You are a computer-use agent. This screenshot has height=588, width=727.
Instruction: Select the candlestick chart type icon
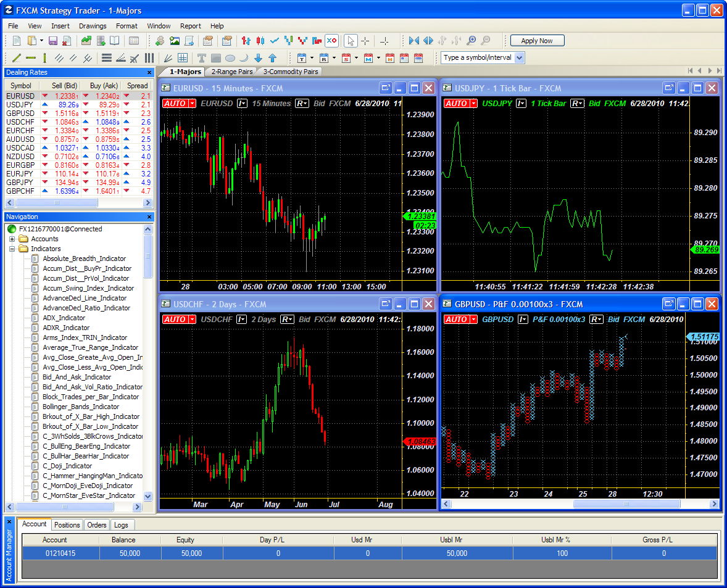260,41
